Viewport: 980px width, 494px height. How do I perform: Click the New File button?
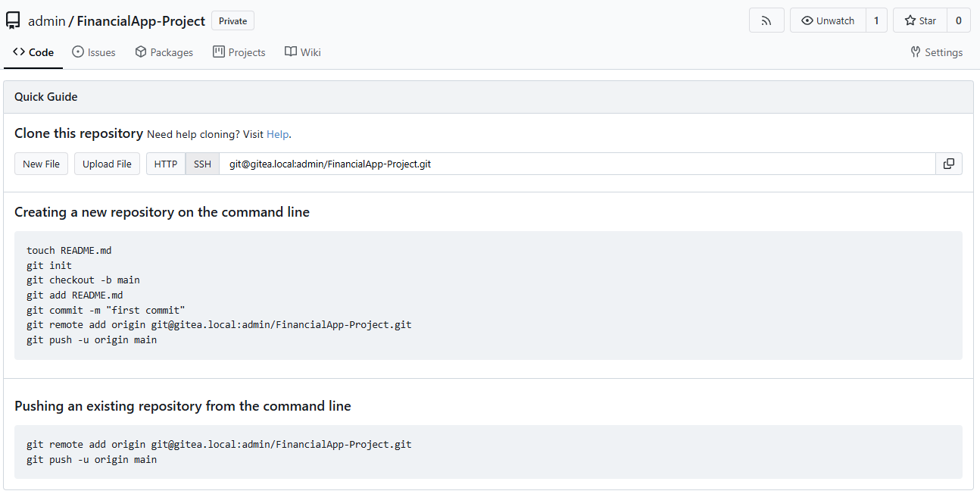[x=41, y=164]
